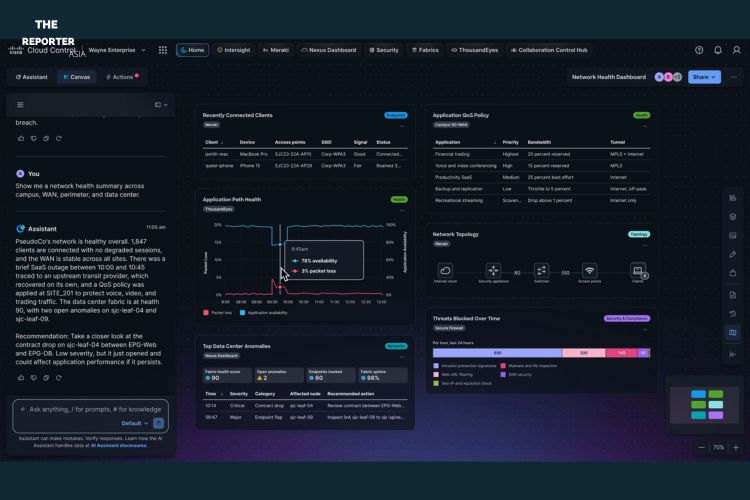Open the Intersight tab
The height and width of the screenshot is (500, 750).
click(233, 50)
